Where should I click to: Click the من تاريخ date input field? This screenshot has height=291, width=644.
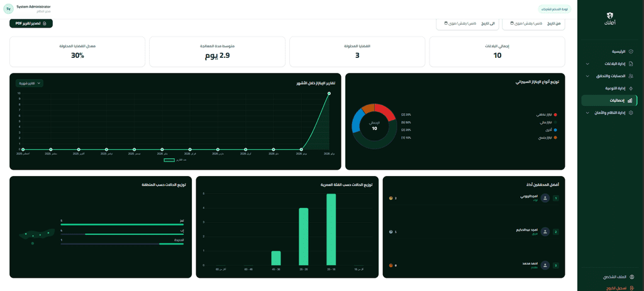click(x=533, y=23)
